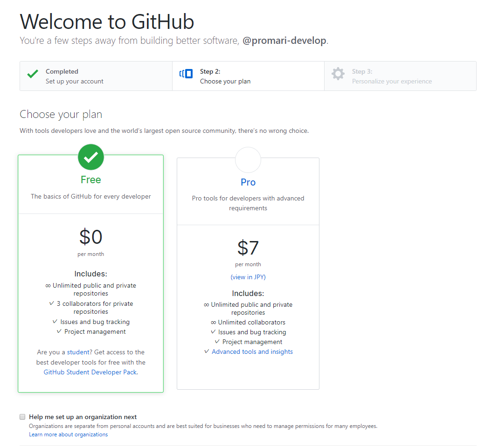Click the Step 2 plan icon
This screenshot has height=448, width=485.
[186, 74]
